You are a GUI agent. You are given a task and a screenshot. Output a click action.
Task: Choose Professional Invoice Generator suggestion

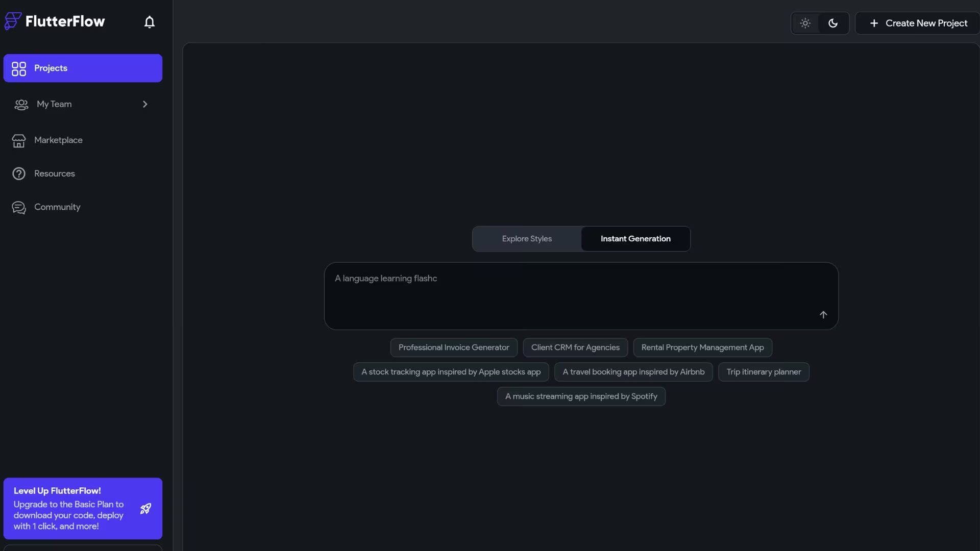coord(454,347)
